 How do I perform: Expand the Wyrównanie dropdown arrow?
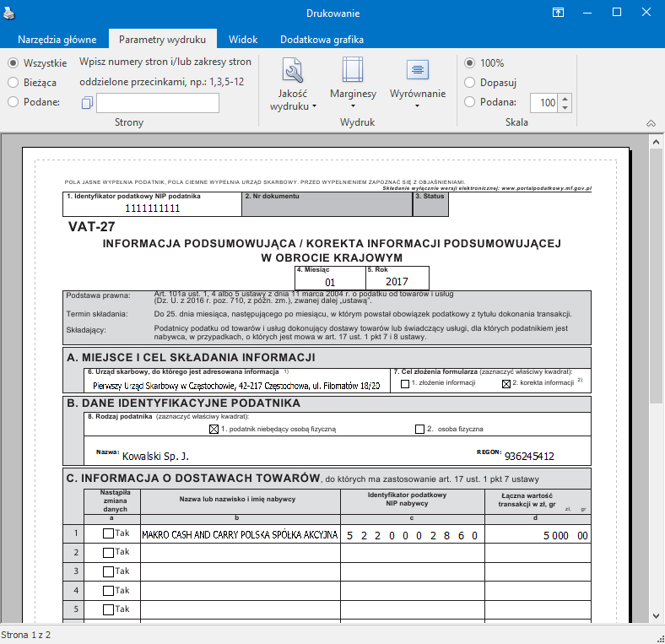(417, 106)
